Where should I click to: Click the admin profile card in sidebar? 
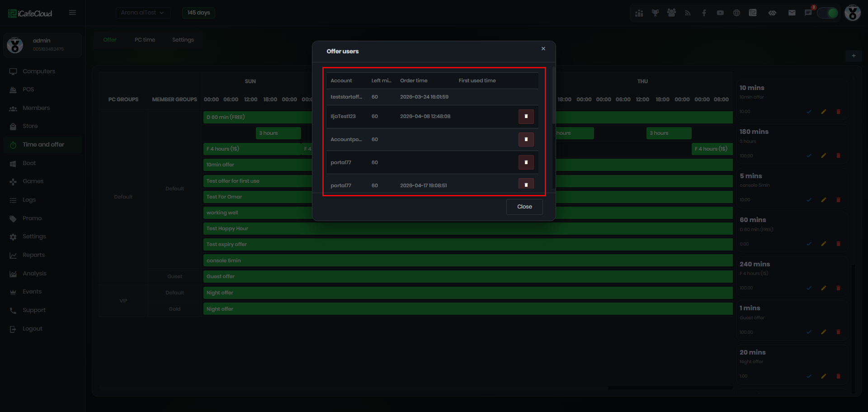point(42,45)
